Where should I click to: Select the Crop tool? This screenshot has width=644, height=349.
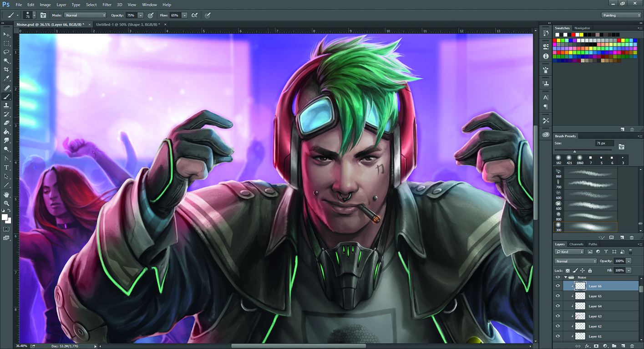coord(6,70)
